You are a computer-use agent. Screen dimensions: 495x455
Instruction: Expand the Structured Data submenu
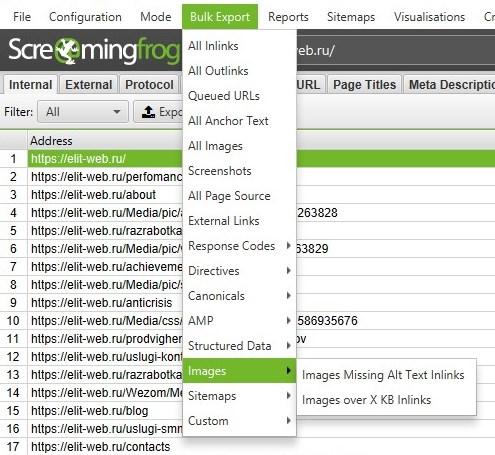pyautogui.click(x=239, y=346)
